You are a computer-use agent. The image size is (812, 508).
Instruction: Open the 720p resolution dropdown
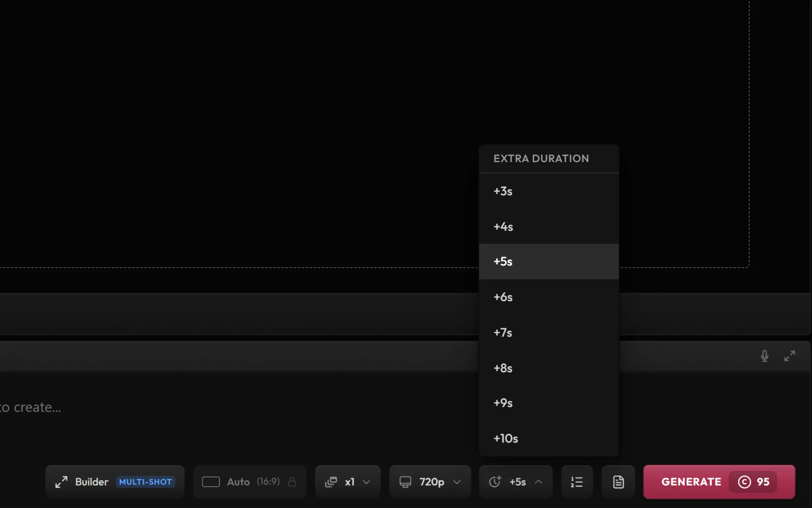pyautogui.click(x=430, y=482)
